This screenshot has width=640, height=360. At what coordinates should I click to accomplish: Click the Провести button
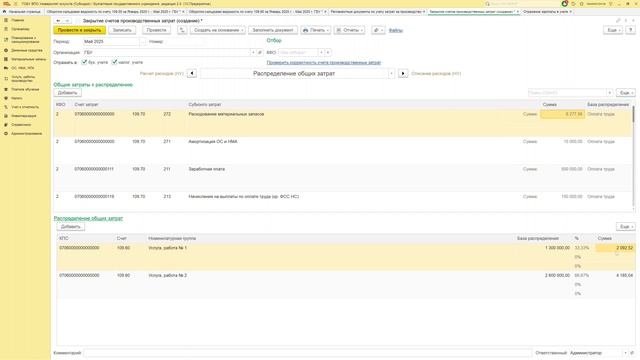[156, 30]
